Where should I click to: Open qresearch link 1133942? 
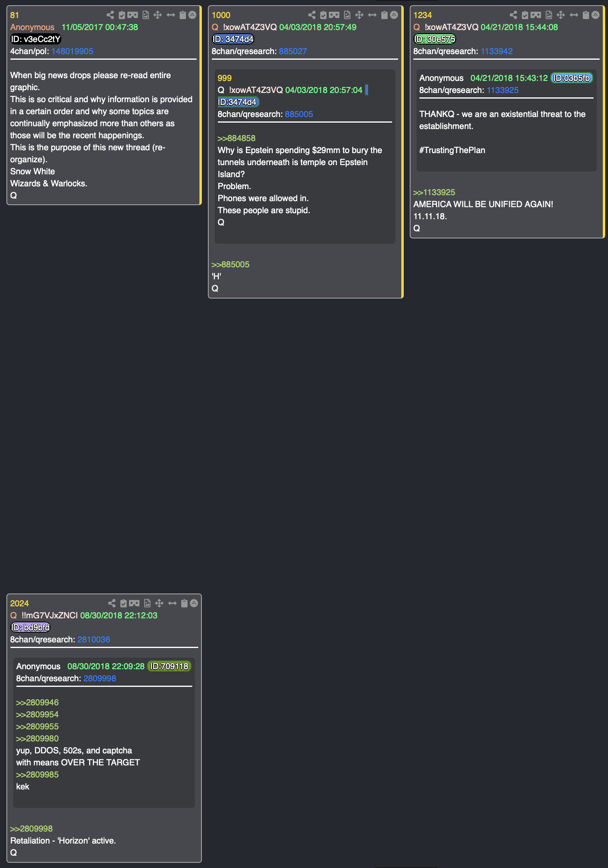coord(497,51)
